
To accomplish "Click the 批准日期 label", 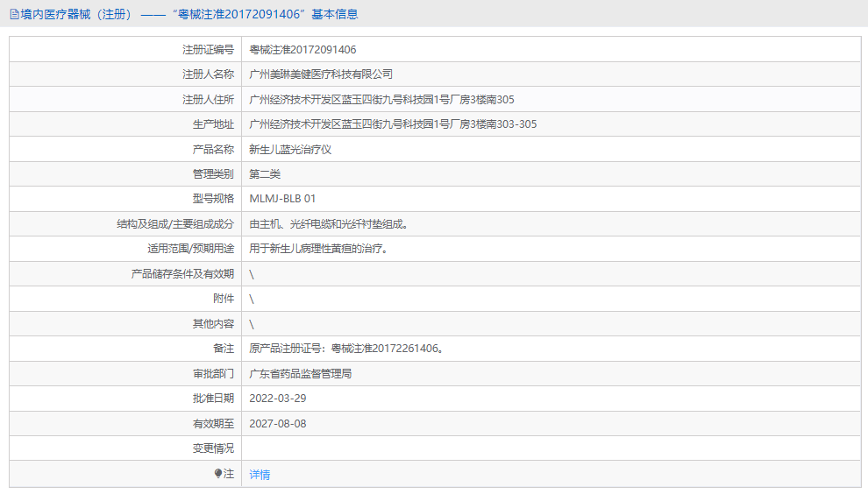I will [x=213, y=399].
